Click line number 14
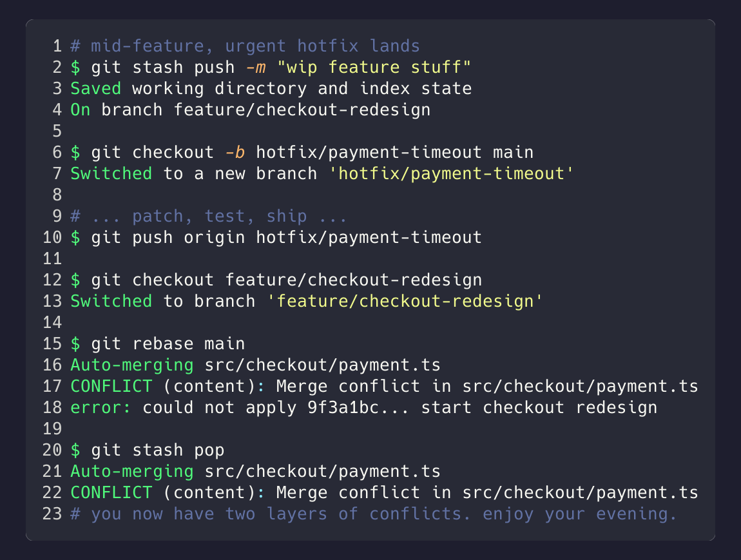 click(52, 323)
